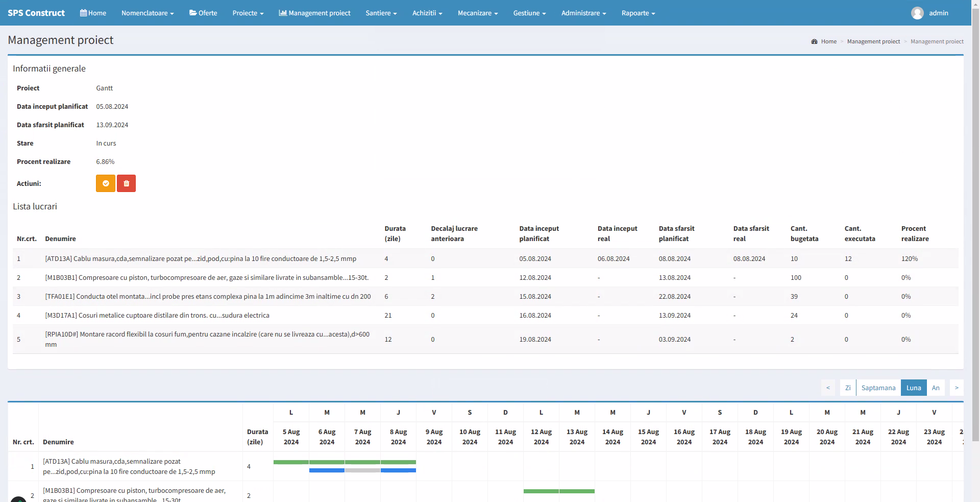
Task: Click the red trash delete button
Action: (x=126, y=183)
